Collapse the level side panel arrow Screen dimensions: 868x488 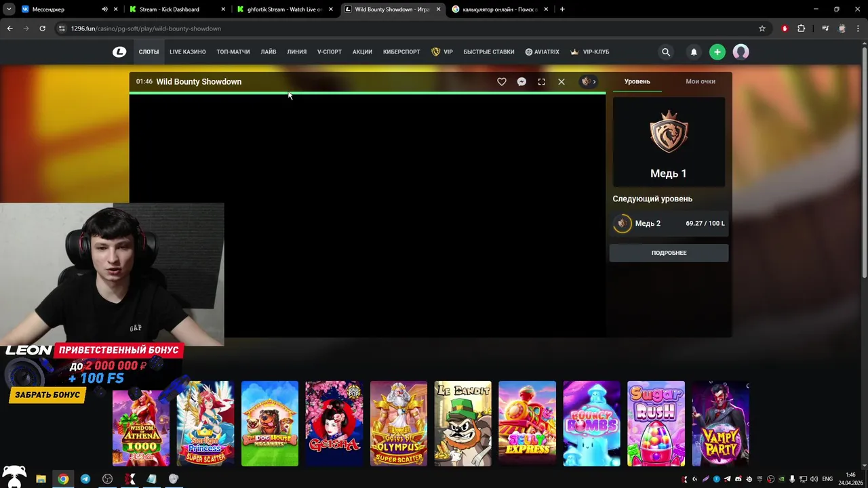(x=589, y=81)
